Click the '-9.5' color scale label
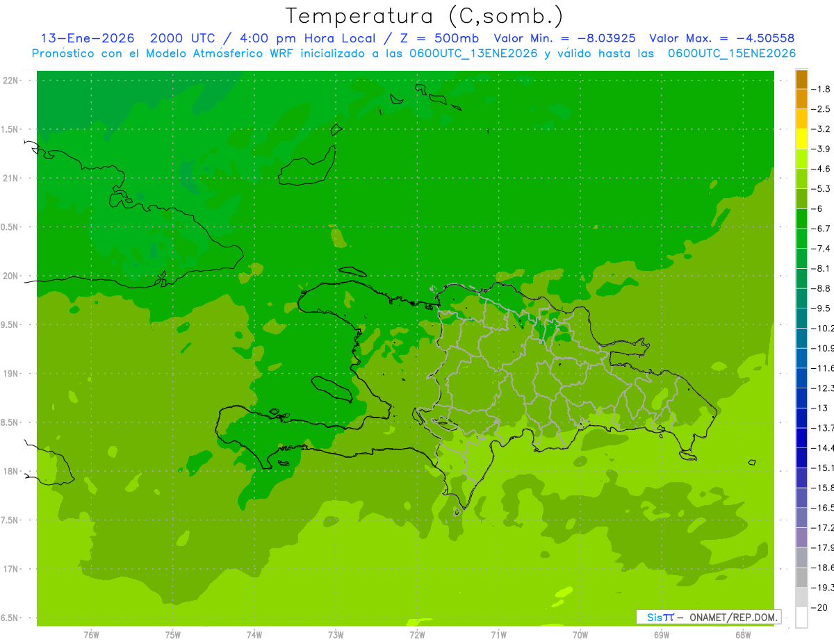 tap(821, 308)
